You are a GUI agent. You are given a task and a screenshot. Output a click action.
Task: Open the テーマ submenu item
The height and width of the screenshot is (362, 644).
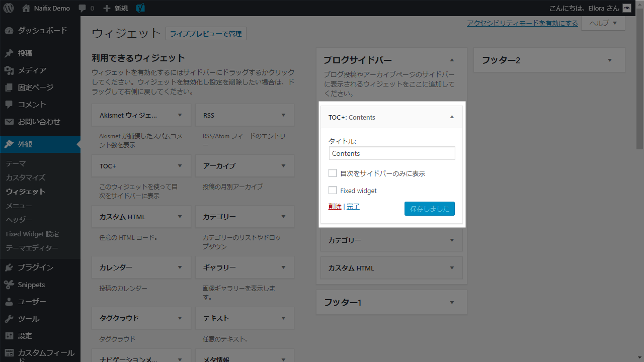[16, 163]
